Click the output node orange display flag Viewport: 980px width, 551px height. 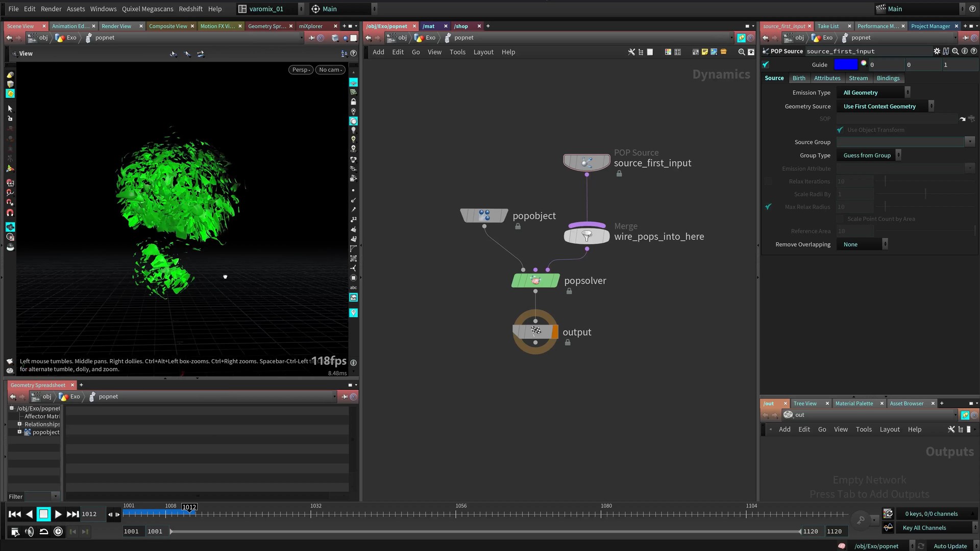(555, 332)
